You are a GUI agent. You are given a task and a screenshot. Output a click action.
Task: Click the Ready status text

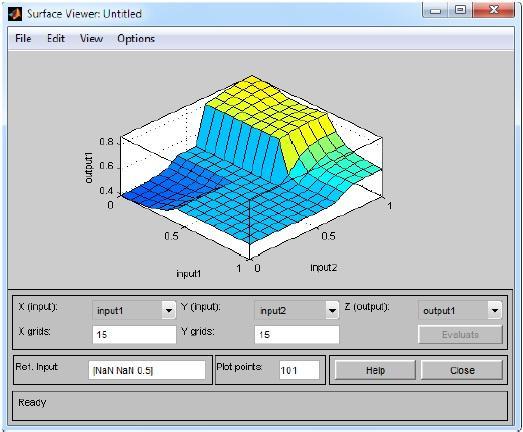coord(32,402)
